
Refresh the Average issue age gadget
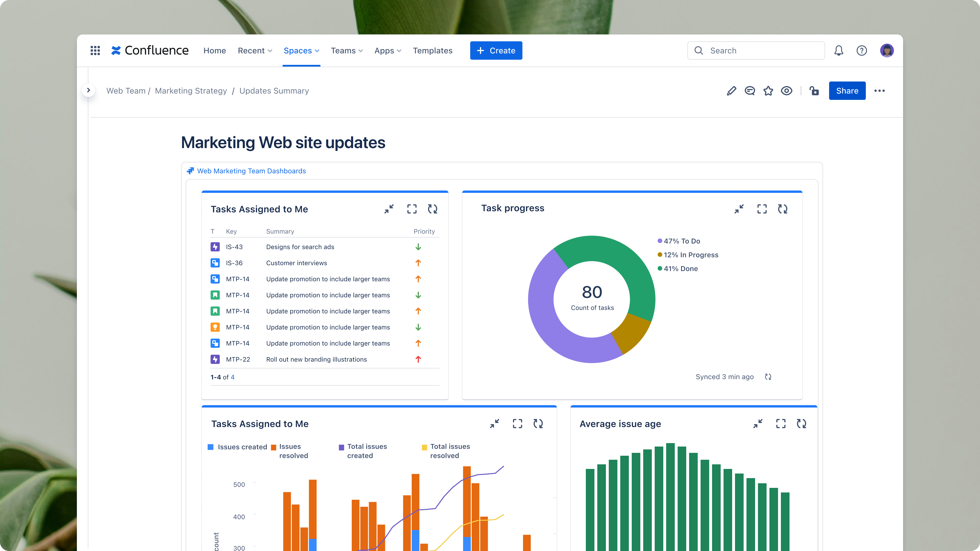tap(801, 424)
